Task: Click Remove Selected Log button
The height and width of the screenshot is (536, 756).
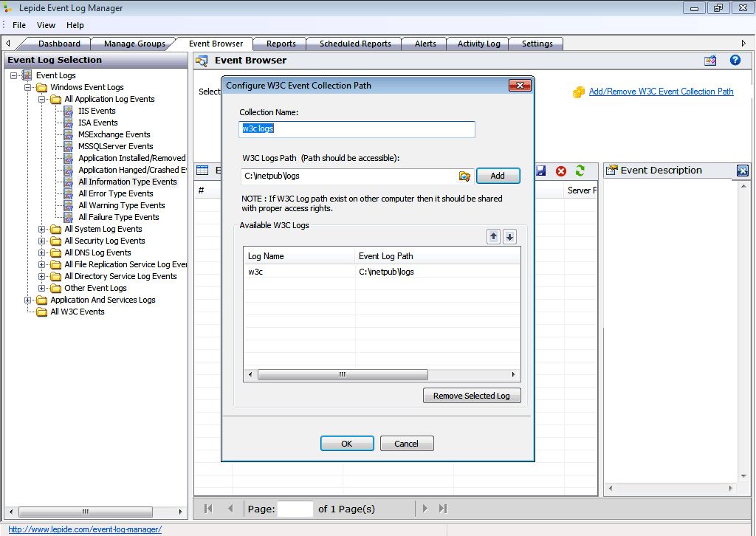Action: [472, 396]
